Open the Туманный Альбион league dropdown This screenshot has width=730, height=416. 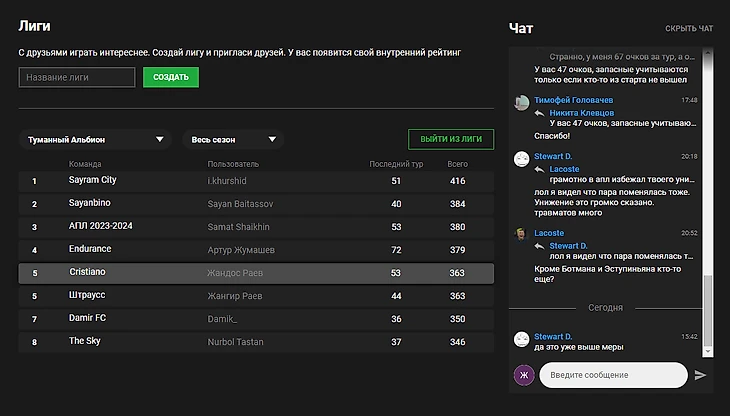point(94,140)
